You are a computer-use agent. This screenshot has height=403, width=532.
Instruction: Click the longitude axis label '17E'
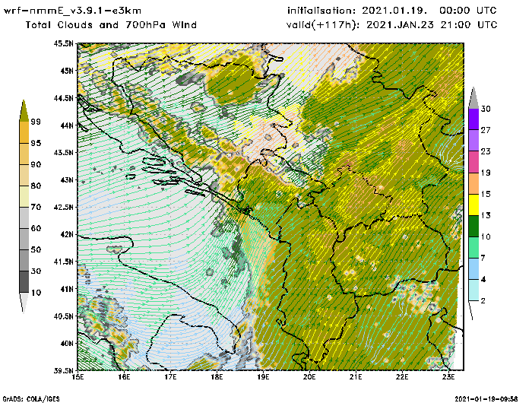171,377
